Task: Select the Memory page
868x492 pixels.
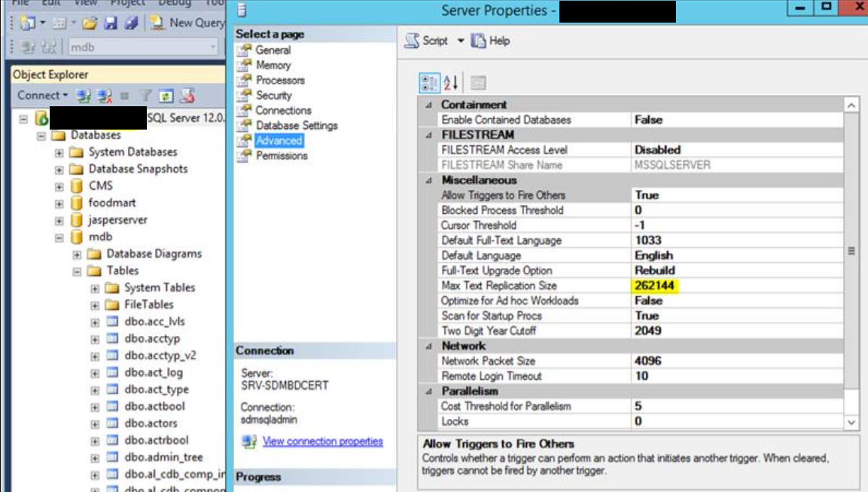Action: coord(273,65)
